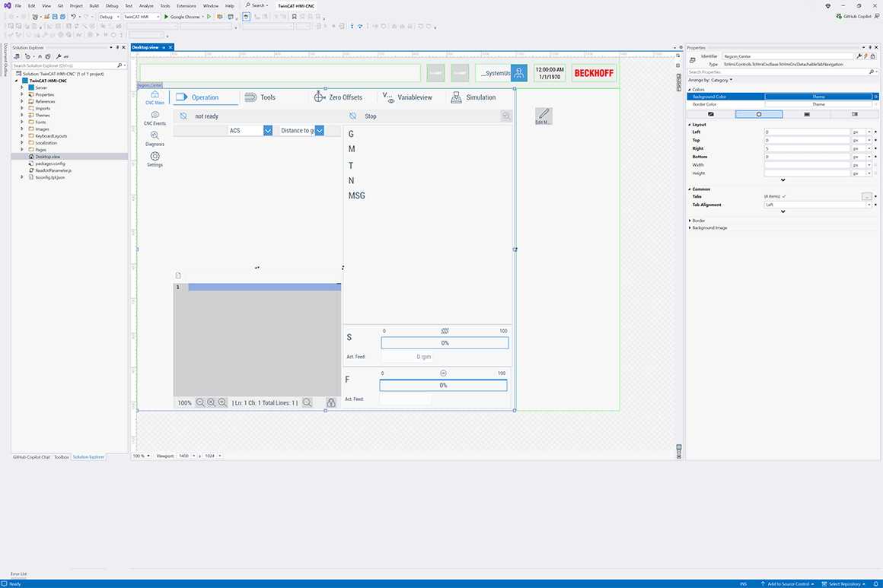Viewport: 883px width, 588px height.
Task: Open the Build menu
Action: tap(94, 5)
